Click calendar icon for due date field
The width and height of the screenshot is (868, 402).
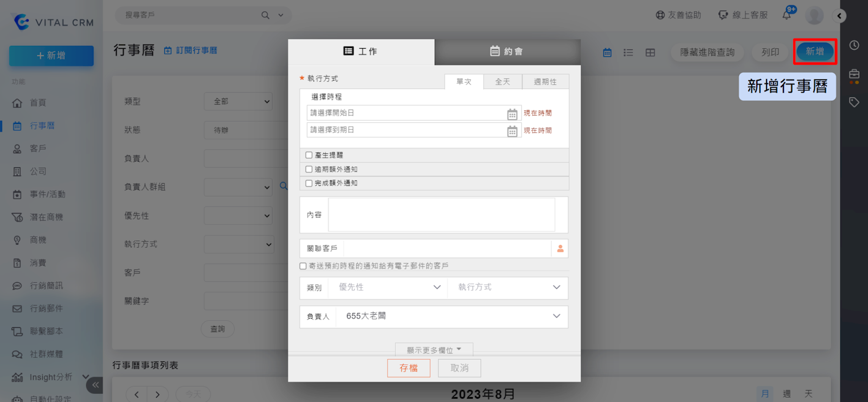pos(512,131)
